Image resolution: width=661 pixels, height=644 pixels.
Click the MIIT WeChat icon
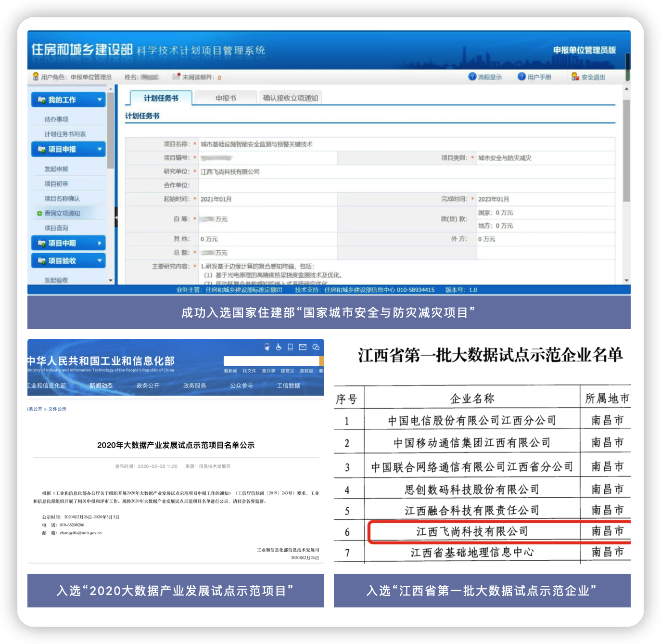(316, 347)
